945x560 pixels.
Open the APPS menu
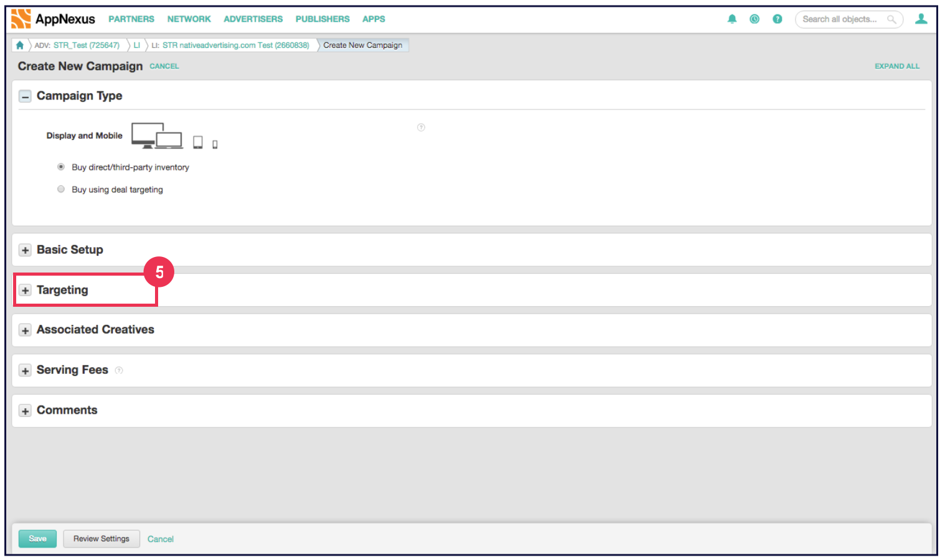tap(374, 19)
